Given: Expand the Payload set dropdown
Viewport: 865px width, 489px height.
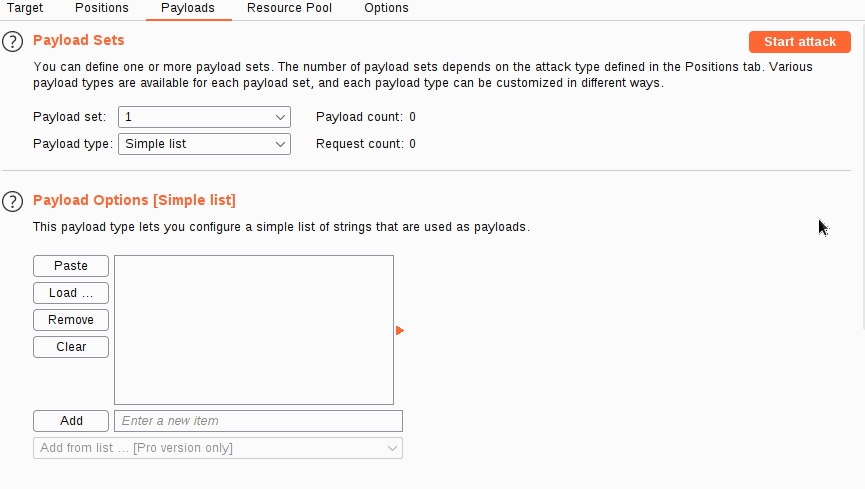Looking at the screenshot, I should tap(204, 117).
